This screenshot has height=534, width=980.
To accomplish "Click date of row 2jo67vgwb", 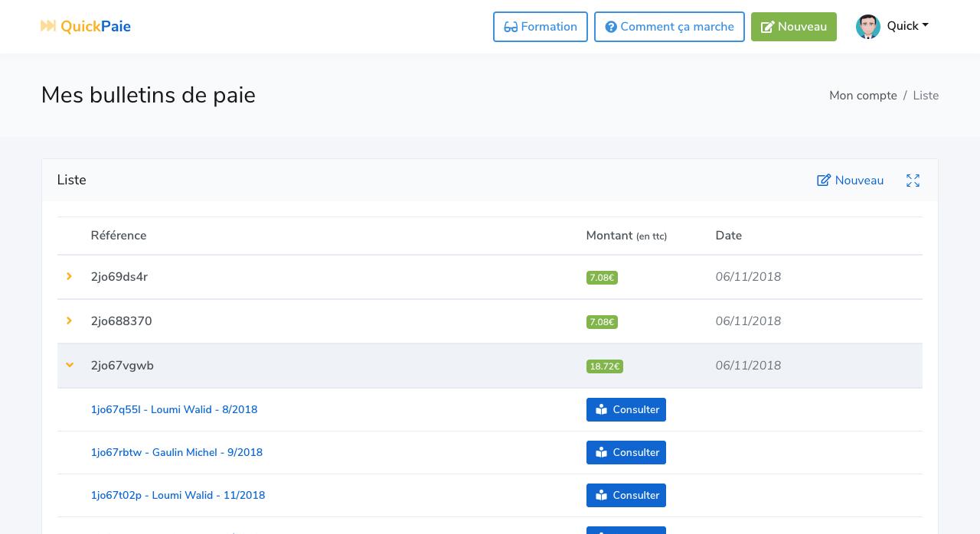I will pyautogui.click(x=749, y=366).
